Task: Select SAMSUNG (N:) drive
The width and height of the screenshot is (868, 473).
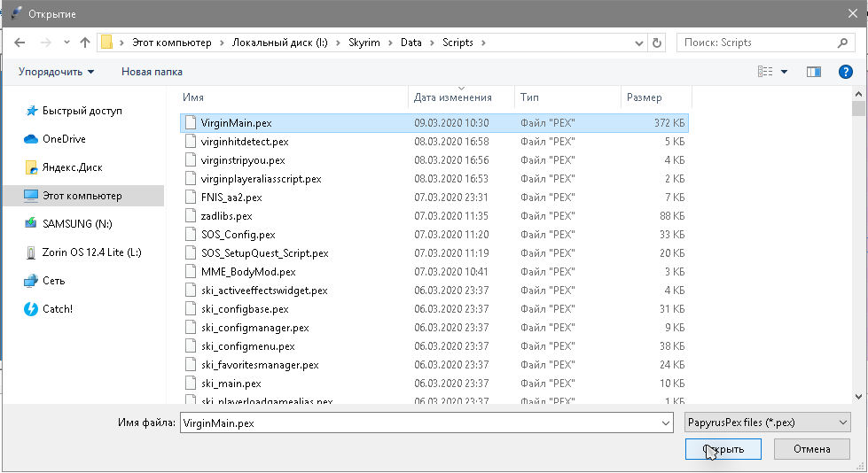Action: click(78, 224)
